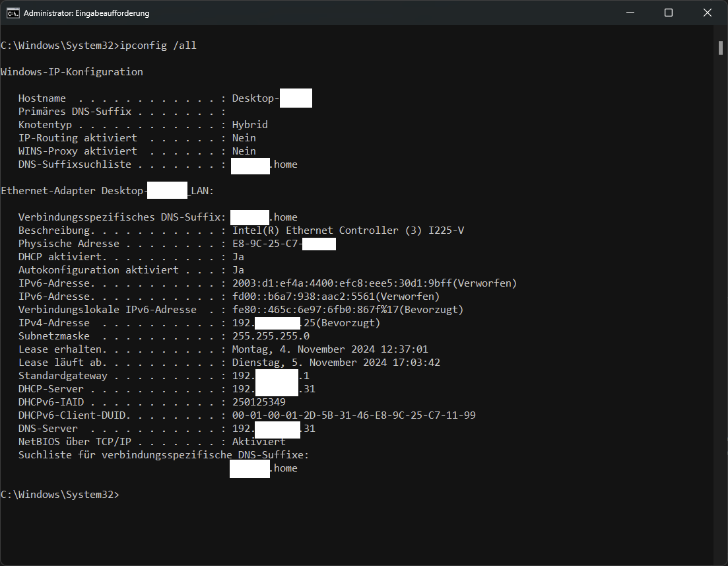728x566 pixels.
Task: Click the 'IPv4-Adresse' label
Action: (x=54, y=323)
